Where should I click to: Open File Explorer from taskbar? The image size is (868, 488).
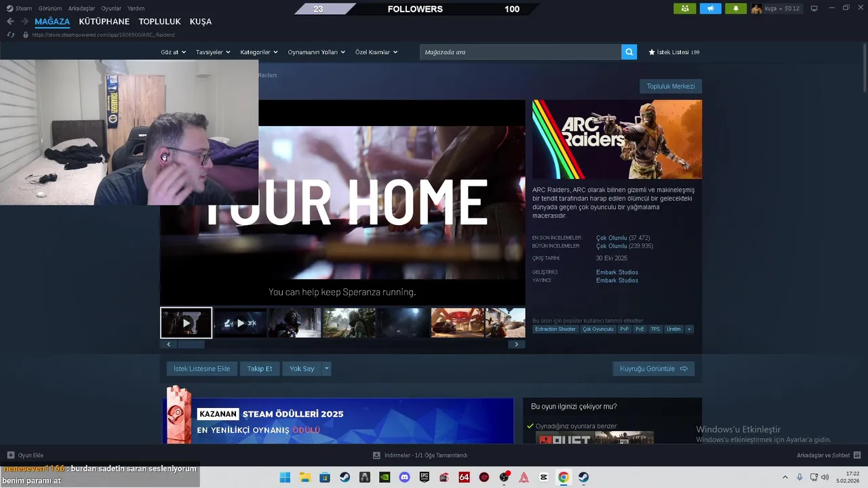(305, 477)
